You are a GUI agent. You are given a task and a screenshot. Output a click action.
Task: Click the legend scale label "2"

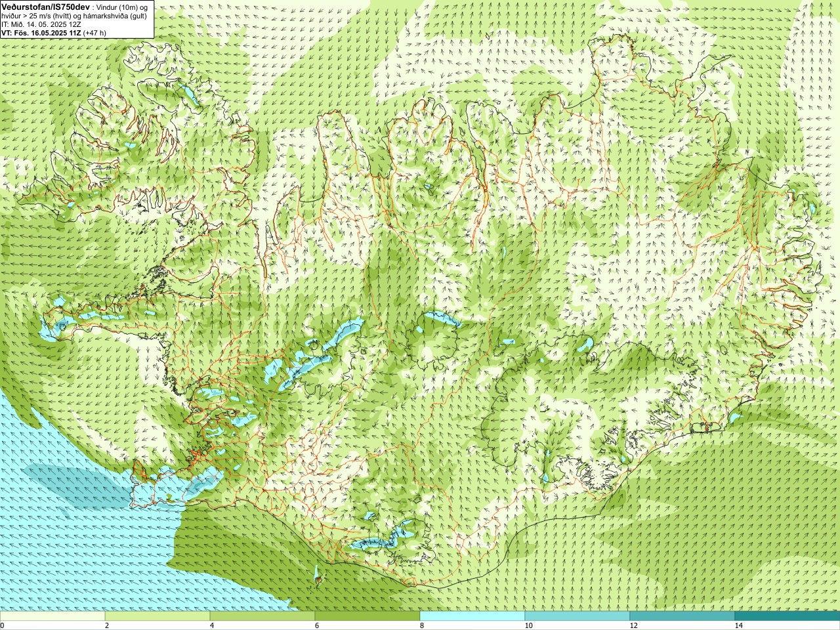coord(107,625)
